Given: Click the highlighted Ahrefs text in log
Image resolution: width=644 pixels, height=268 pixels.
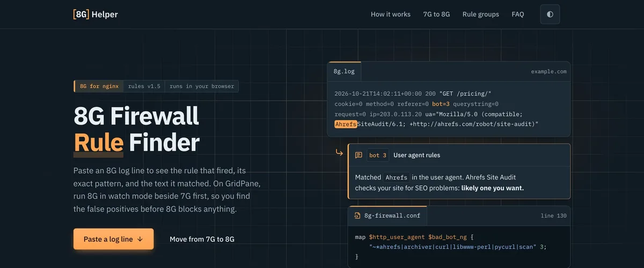Looking at the screenshot, I should point(346,124).
